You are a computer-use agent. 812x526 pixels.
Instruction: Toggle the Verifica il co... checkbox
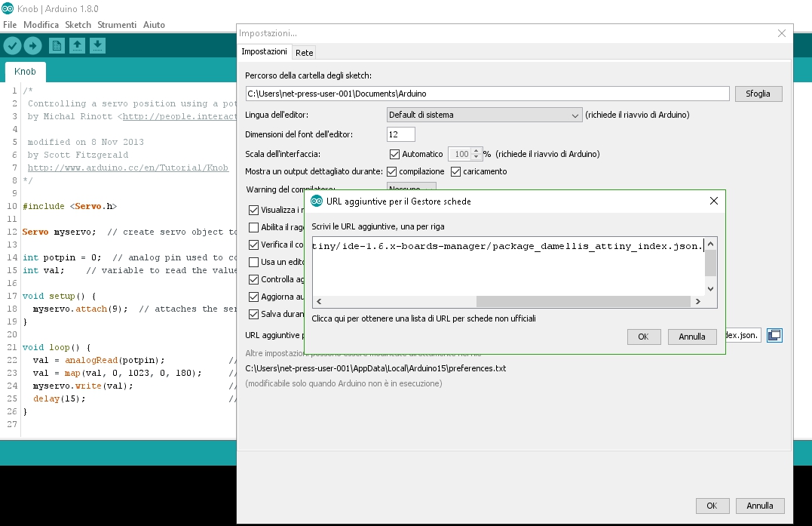click(254, 245)
